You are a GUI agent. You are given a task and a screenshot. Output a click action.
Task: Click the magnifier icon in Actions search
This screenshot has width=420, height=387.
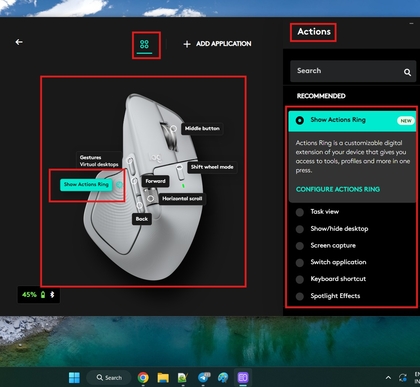tap(407, 72)
